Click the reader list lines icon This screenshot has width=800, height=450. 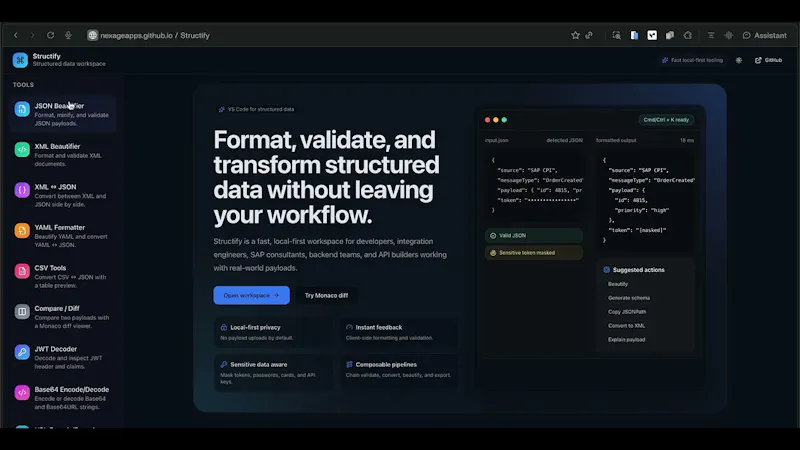711,35
